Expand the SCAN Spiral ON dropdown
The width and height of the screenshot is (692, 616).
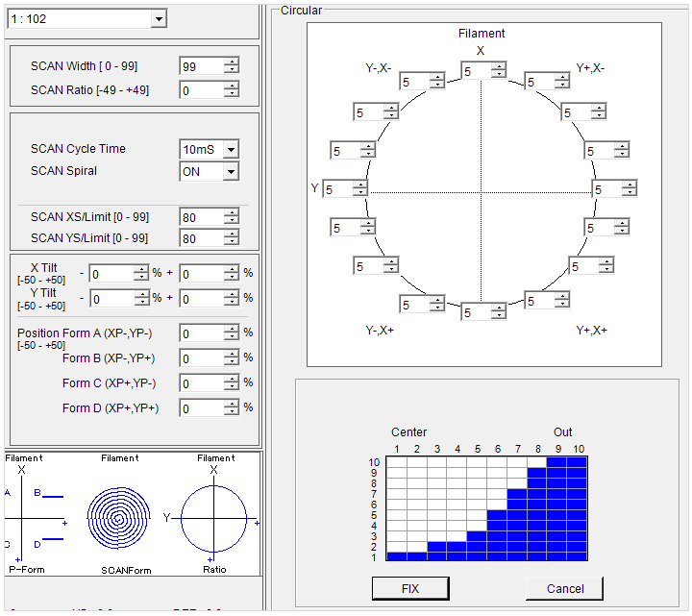click(x=230, y=172)
